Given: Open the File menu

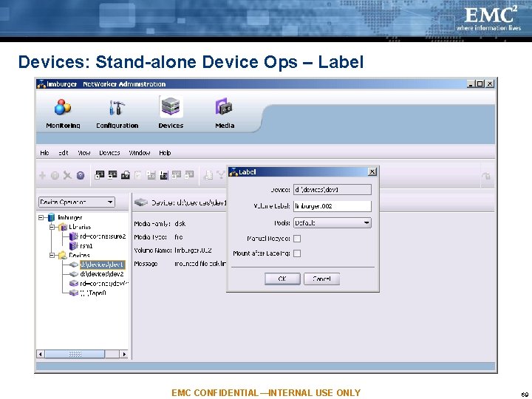Looking at the screenshot, I should point(44,153).
